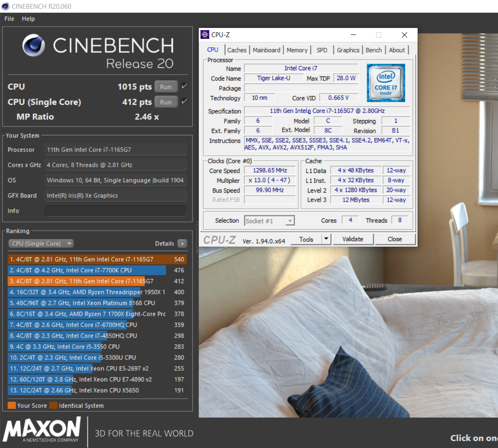This screenshot has height=448, width=498.
Task: Click the Cinebench icon in title bar
Action: [5, 6]
